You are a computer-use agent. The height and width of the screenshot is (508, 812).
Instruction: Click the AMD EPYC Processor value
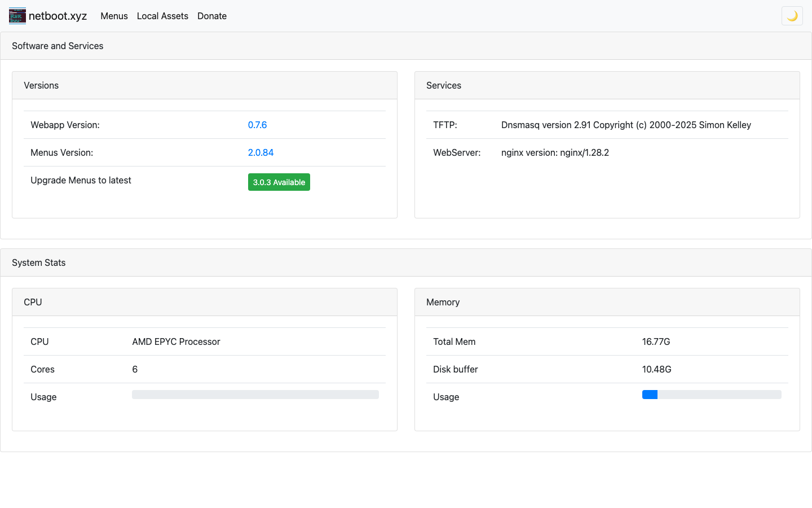(176, 341)
